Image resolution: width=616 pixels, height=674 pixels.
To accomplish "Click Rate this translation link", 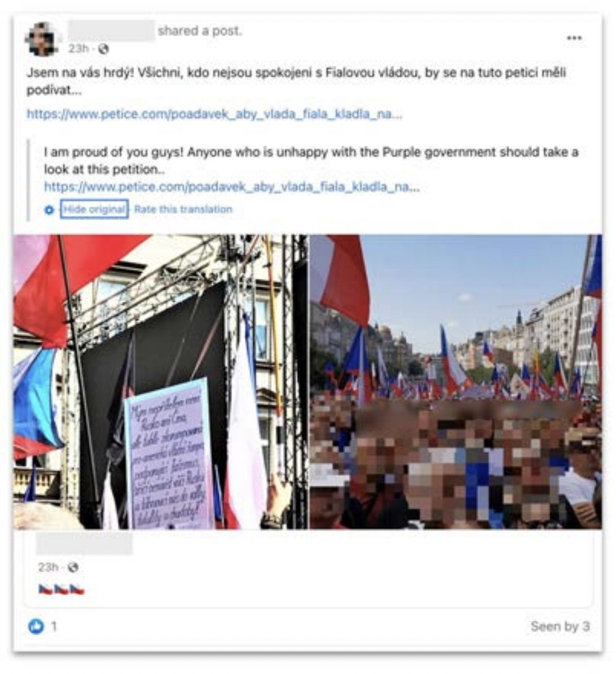I will click(183, 209).
